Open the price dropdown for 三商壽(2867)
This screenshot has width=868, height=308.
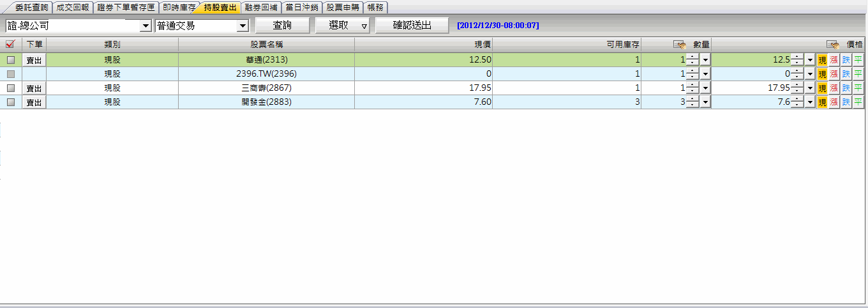point(810,88)
